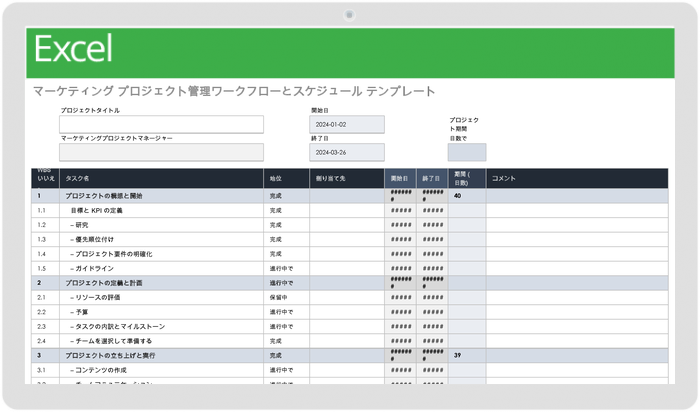
Task: Select the – コンテンツの作成 task cell
Action: pyautogui.click(x=161, y=370)
